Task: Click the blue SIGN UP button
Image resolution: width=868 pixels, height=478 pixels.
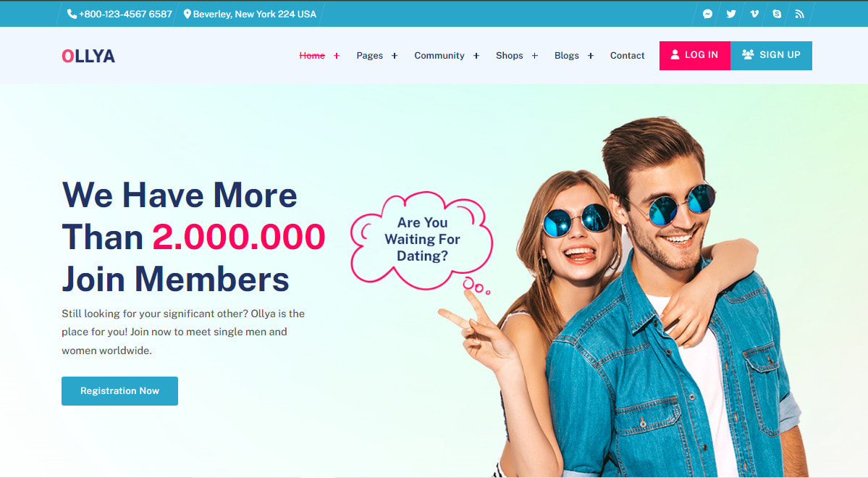Action: [771, 55]
